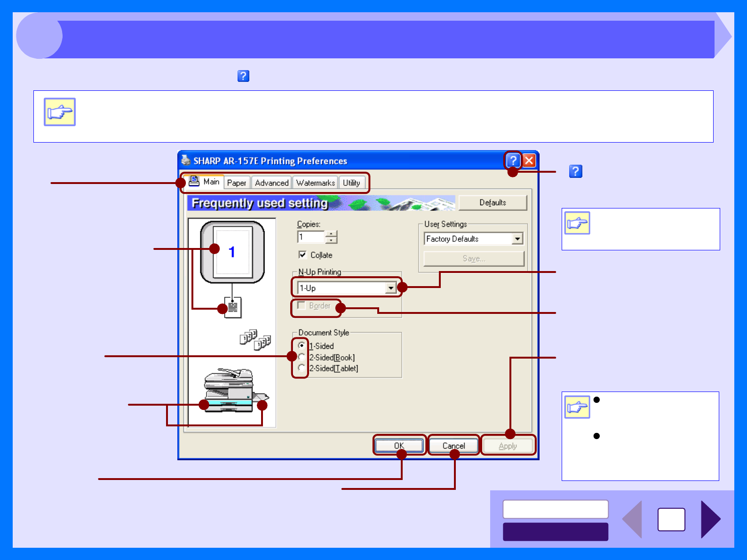
Task: Click the Copies number input field
Action: (x=311, y=237)
